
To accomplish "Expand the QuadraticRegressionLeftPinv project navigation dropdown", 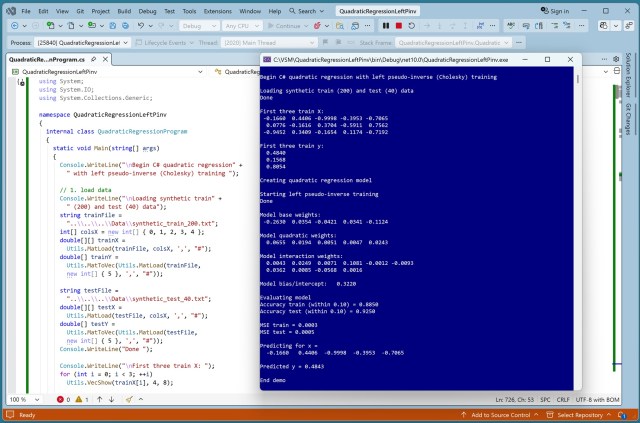I will (200, 72).
